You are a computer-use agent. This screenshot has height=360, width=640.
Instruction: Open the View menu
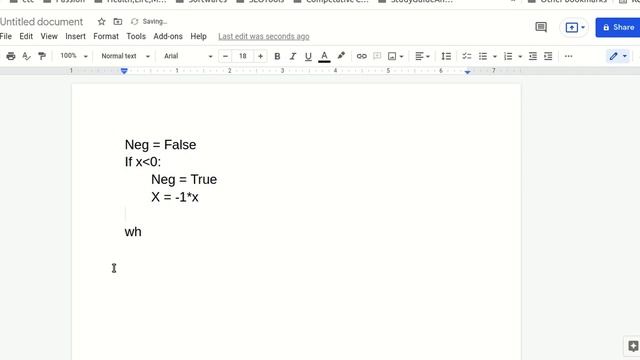[49, 36]
